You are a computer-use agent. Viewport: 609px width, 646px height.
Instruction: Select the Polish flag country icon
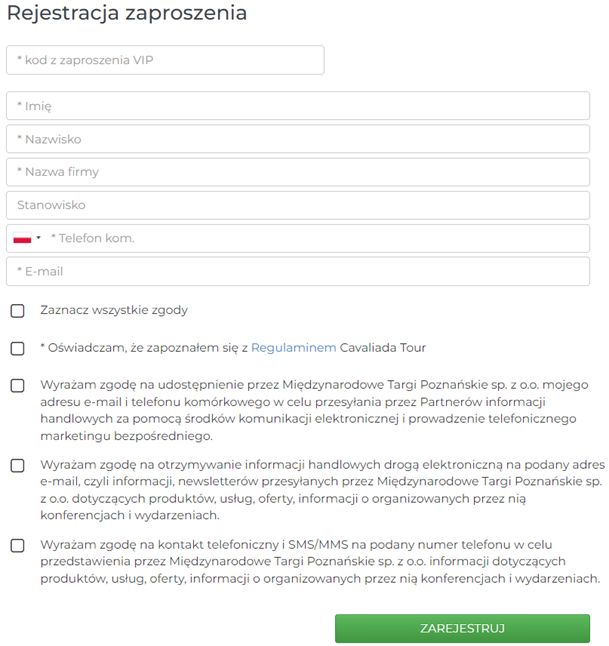coord(22,238)
